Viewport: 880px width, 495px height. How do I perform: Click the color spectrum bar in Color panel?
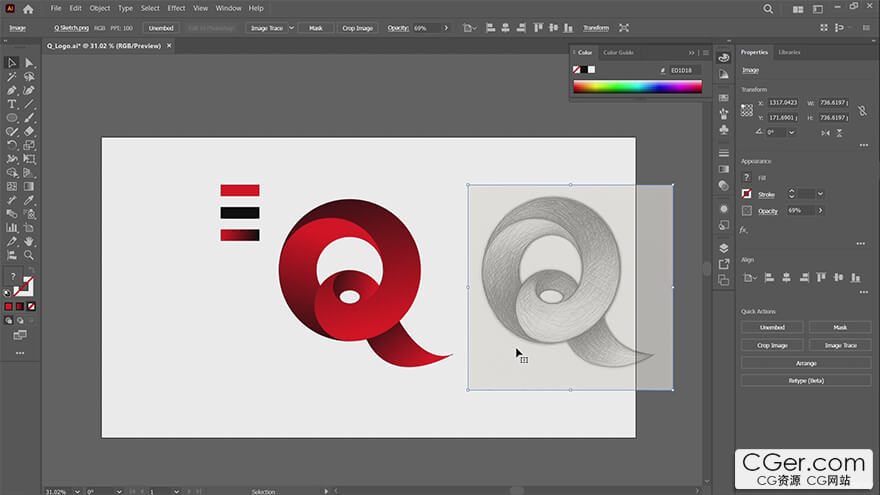[637, 87]
